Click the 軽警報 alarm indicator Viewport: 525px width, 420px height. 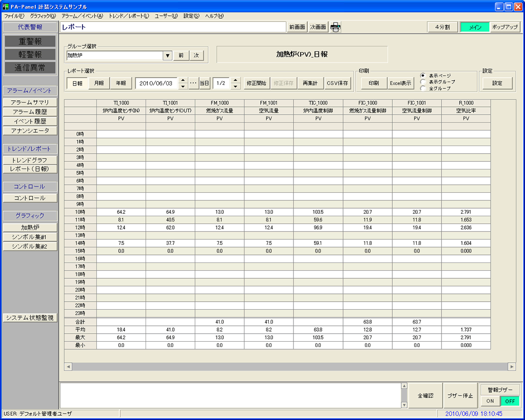coord(30,54)
